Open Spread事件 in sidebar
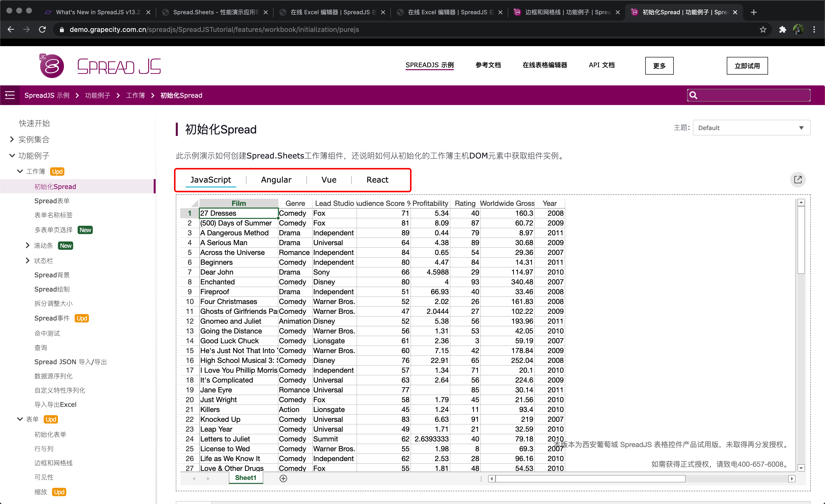The height and width of the screenshot is (504, 825). [x=52, y=318]
